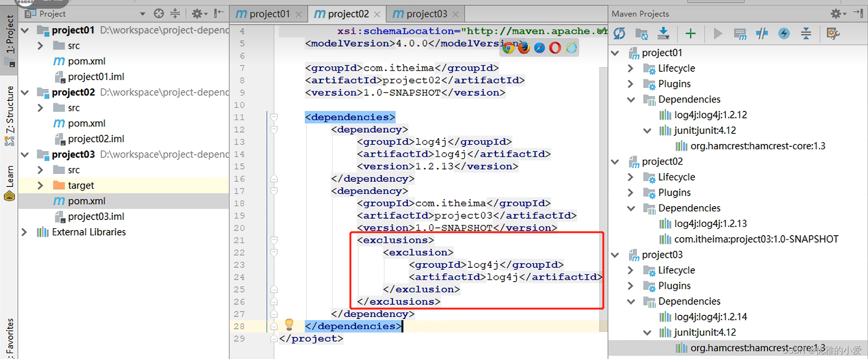Fold exclusions block at line 21
Image resolution: width=868 pixels, height=359 pixels.
pos(274,240)
